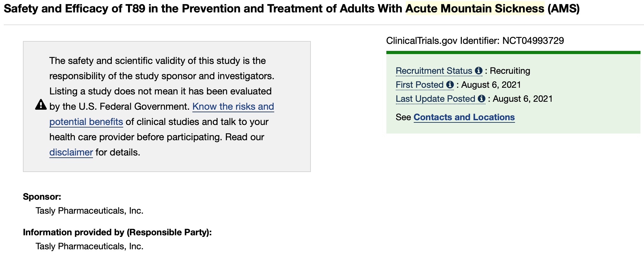Viewport: 644px width, 255px height.
Task: Click the First Posted date August 6, 2021
Action: (x=491, y=85)
